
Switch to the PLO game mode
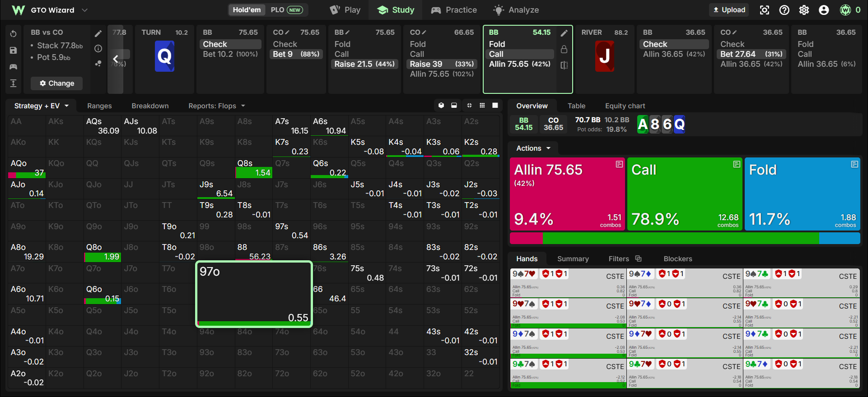[x=286, y=10]
